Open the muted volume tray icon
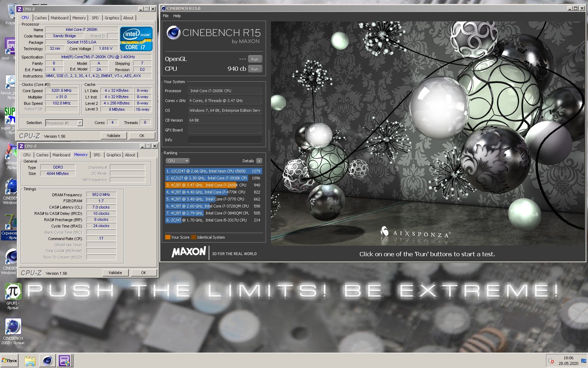 [x=551, y=361]
